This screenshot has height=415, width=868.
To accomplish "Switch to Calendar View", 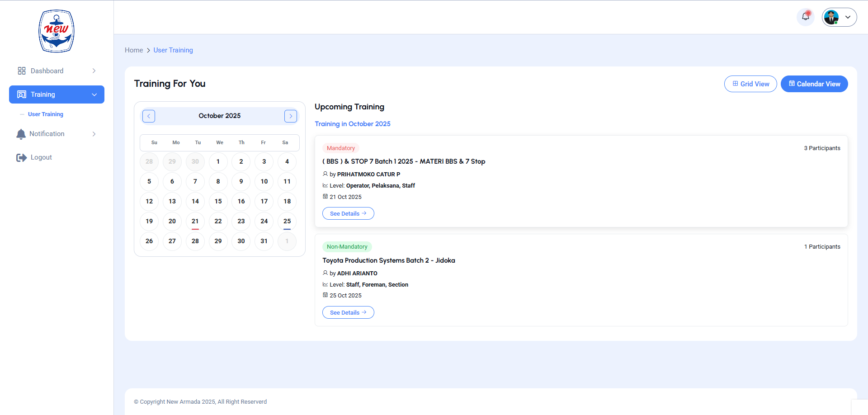I will tap(814, 84).
